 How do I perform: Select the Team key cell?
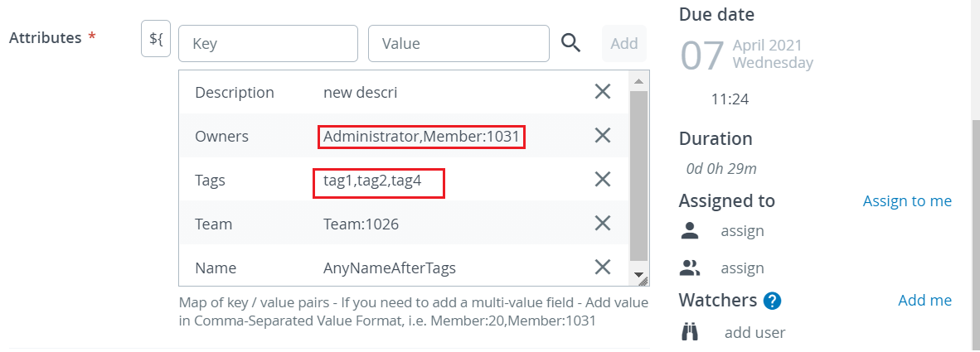coord(213,224)
